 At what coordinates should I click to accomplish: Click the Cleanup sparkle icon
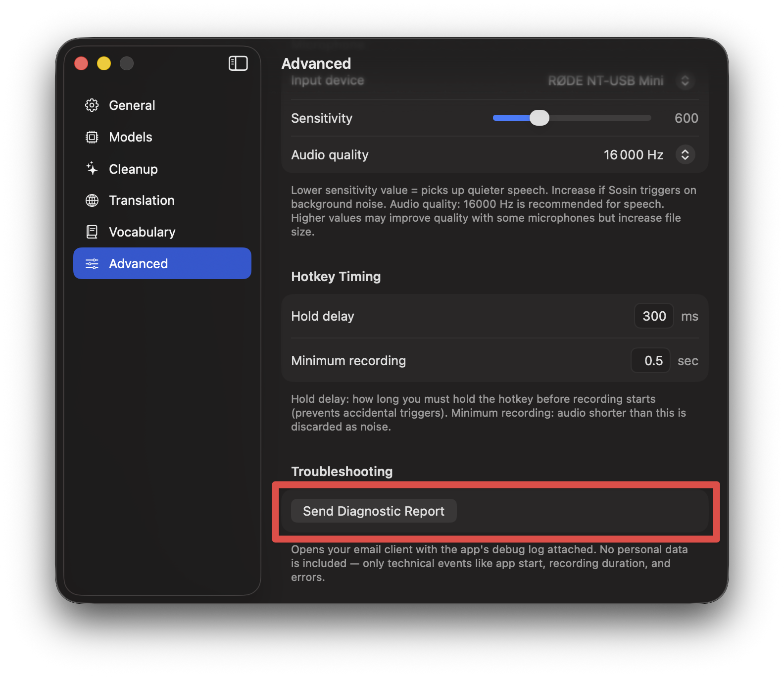coord(92,169)
